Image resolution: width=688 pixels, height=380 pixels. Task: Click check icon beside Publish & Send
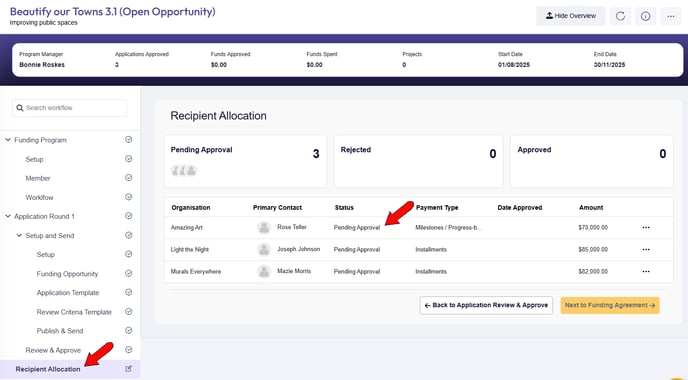129,330
